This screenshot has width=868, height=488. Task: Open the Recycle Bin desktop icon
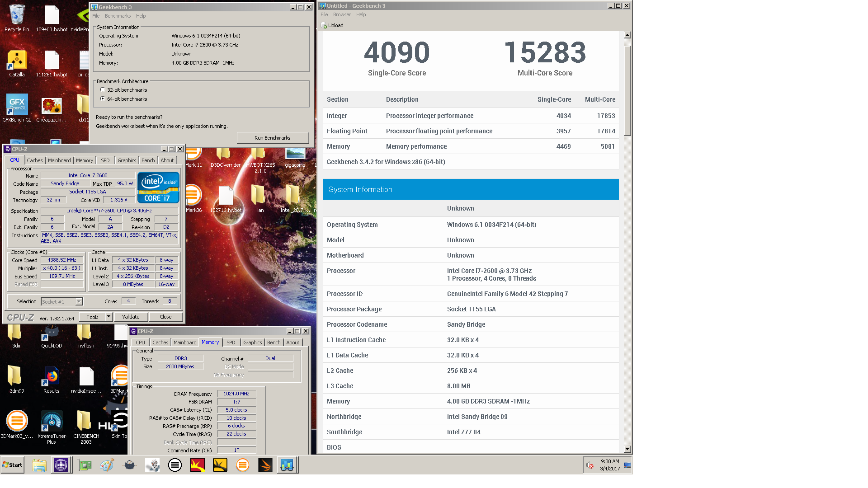click(17, 18)
